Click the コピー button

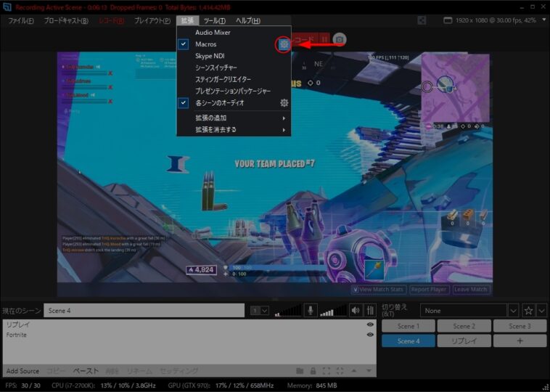pyautogui.click(x=56, y=371)
